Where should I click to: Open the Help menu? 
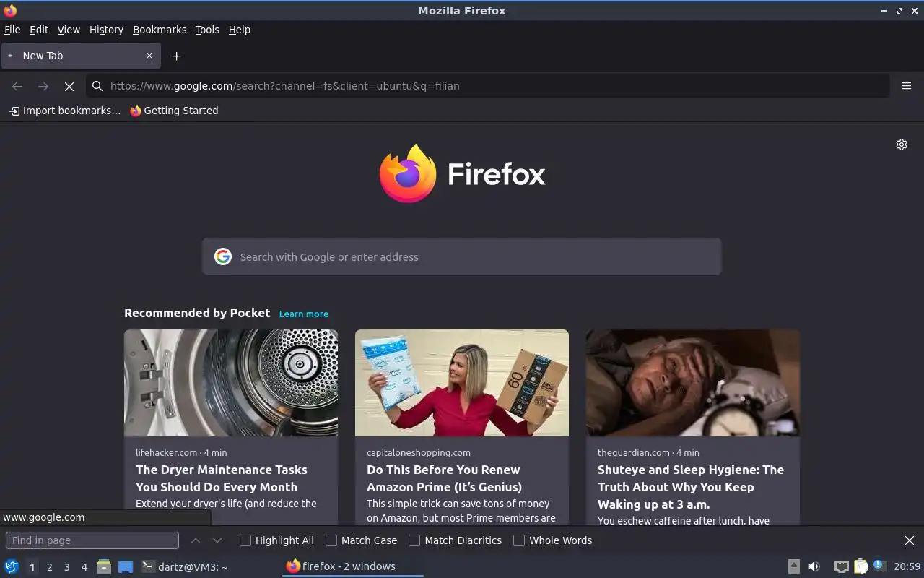[239, 30]
